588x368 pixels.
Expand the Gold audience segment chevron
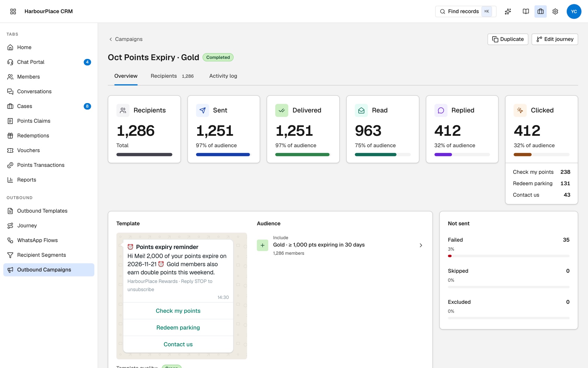point(421,245)
